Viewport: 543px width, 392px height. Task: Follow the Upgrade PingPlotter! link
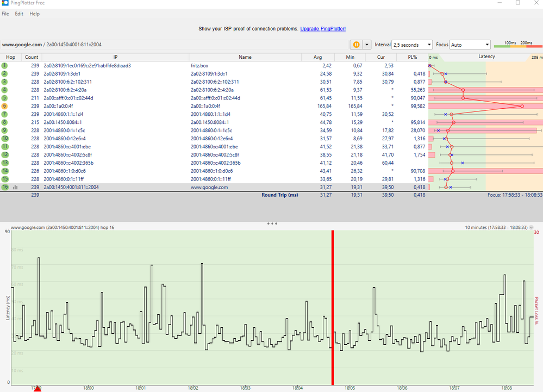click(x=323, y=29)
